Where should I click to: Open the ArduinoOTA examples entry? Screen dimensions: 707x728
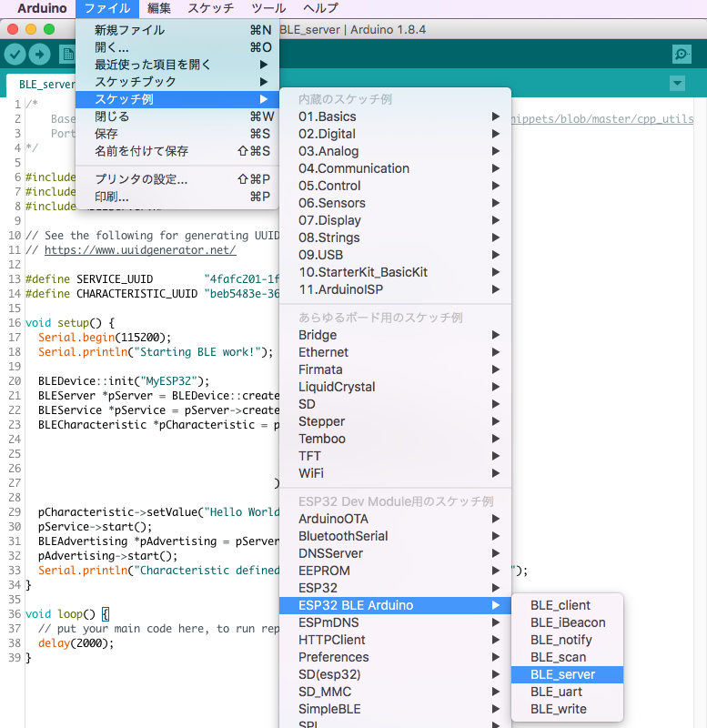[x=396, y=519]
